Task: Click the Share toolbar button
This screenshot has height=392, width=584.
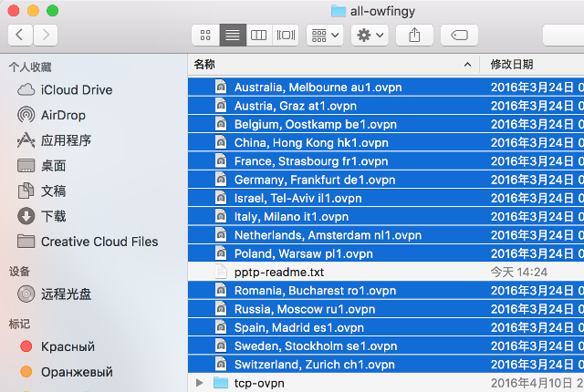Action: coord(414,35)
